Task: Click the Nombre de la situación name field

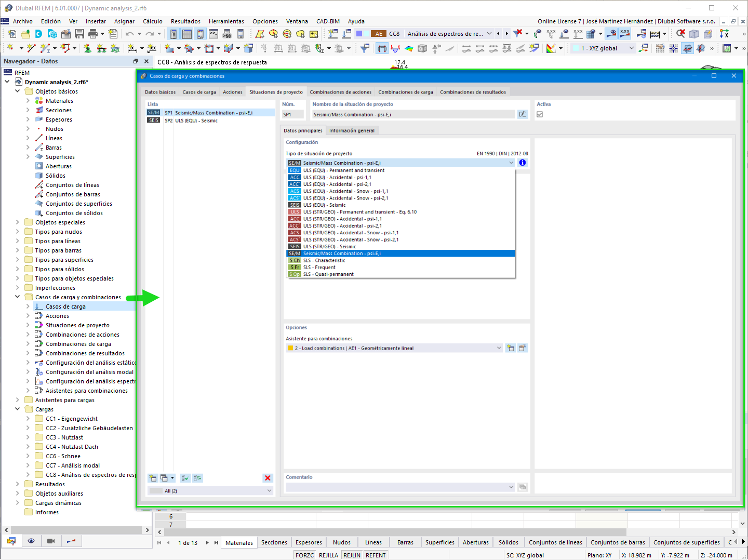Action: point(413,114)
